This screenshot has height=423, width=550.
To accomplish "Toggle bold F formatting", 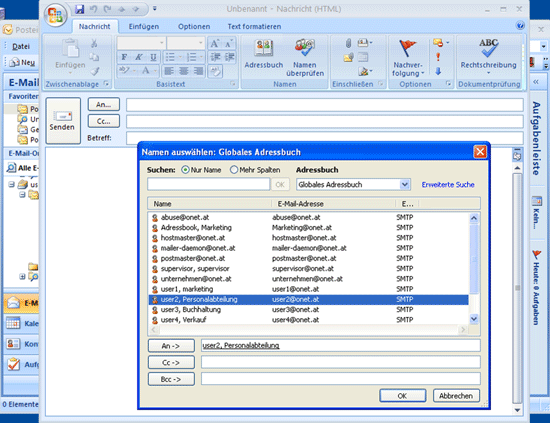I will pyautogui.click(x=124, y=57).
